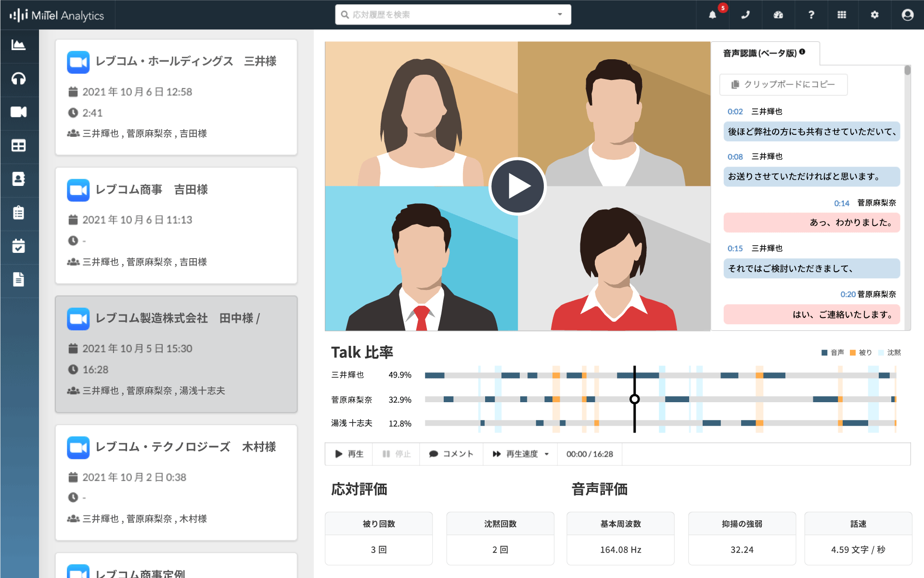Open the calendar check sidebar icon
924x578 pixels.
coord(18,246)
